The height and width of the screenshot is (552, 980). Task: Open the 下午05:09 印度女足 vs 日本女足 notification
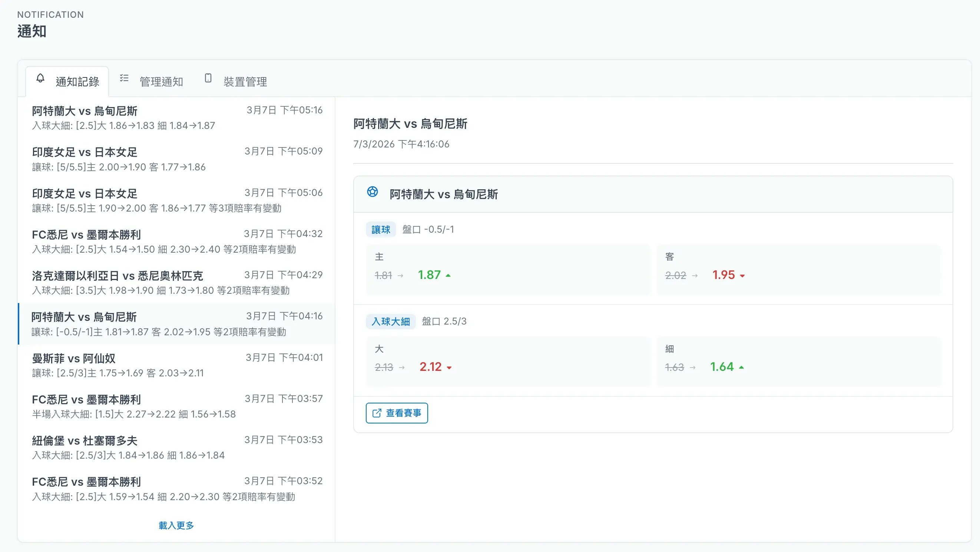(177, 159)
